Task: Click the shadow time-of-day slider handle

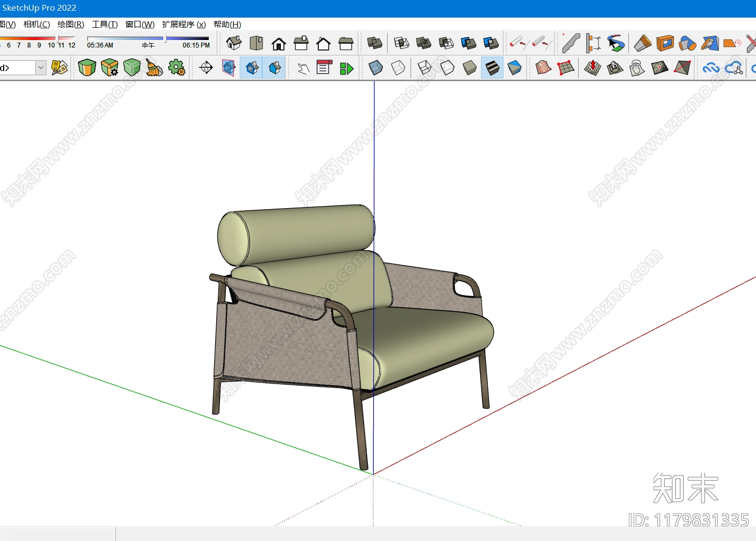Action: pos(165,38)
